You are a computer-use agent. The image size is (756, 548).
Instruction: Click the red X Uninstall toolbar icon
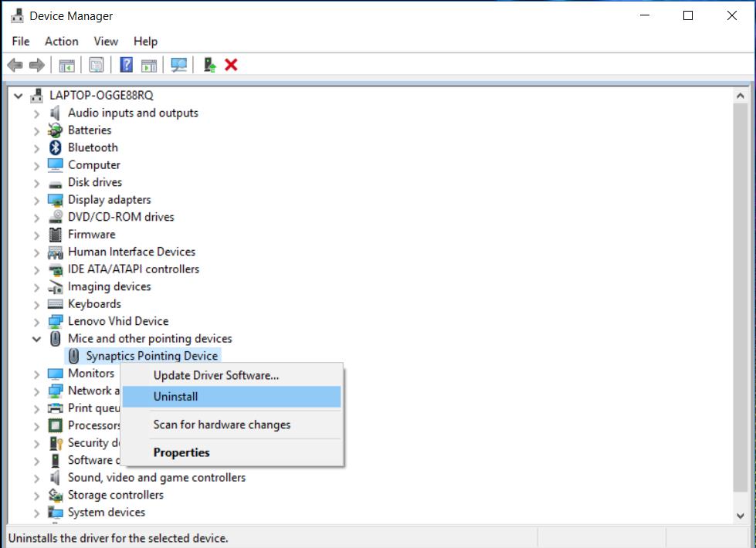click(231, 66)
